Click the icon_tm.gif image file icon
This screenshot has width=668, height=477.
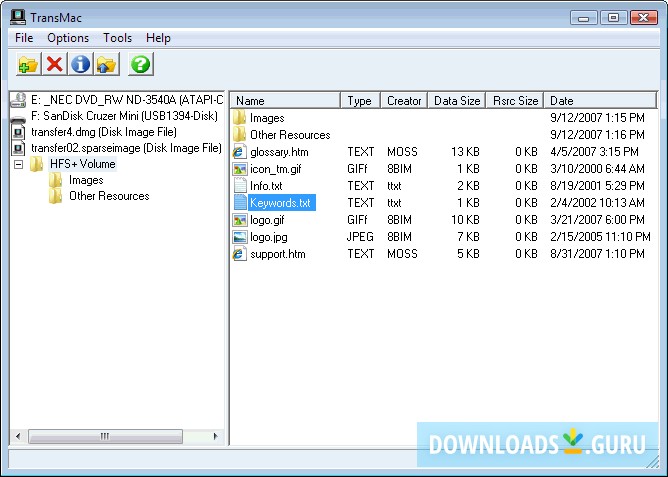pyautogui.click(x=239, y=169)
